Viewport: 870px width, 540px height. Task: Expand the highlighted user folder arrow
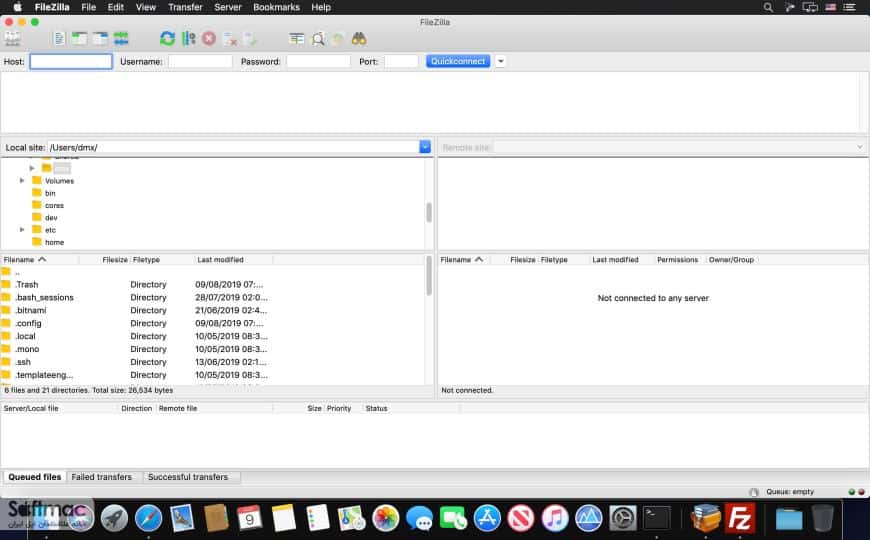click(x=32, y=168)
